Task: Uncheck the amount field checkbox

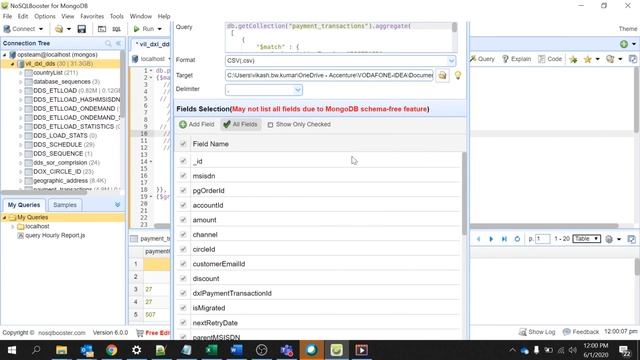Action: click(183, 220)
